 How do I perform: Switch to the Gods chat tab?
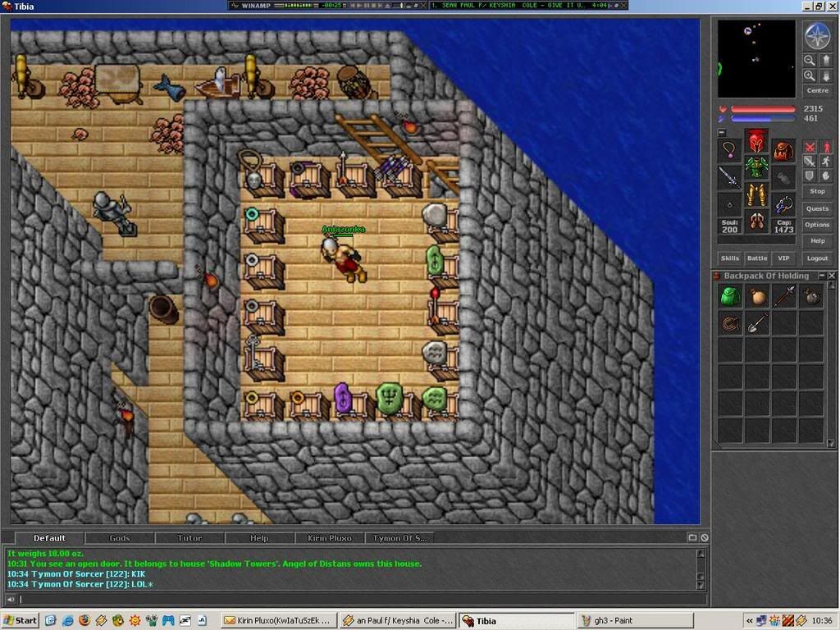120,538
